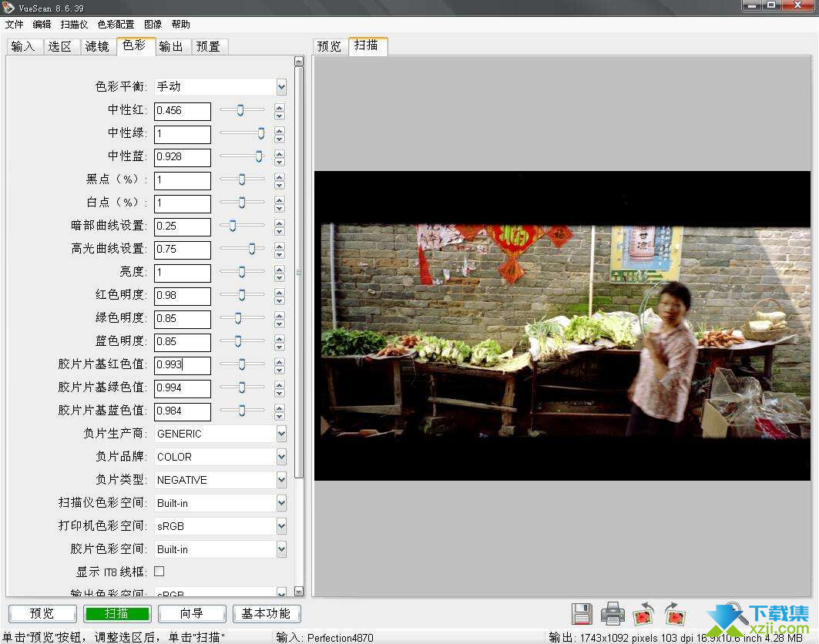The width and height of the screenshot is (819, 644).
Task: Increase 胶片片基绿色值 with its up arrow
Action: [280, 384]
